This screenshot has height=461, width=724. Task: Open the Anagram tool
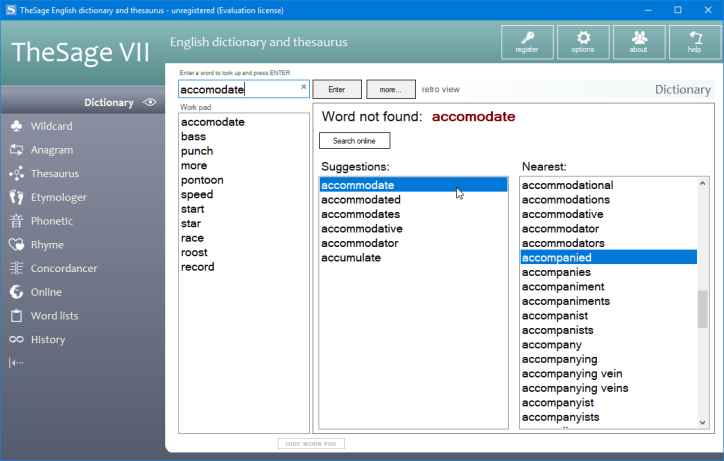(52, 150)
